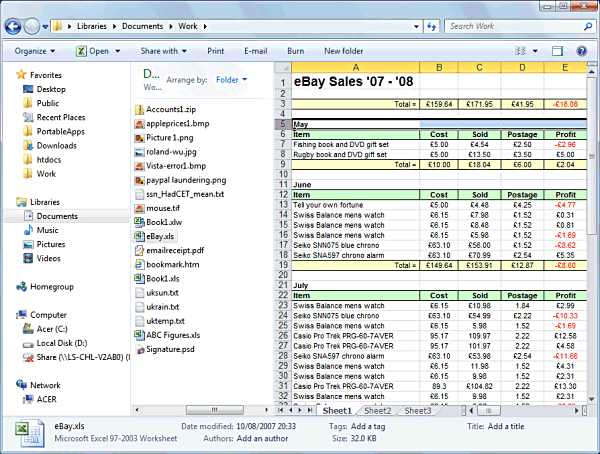Click Print in the toolbar
Image resolution: width=600 pixels, height=454 pixels.
tap(216, 51)
